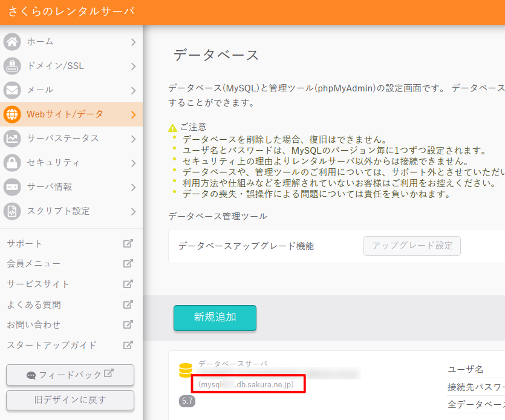This screenshot has width=505, height=420.
Task: Click the データベースサーバ label
Action: pyautogui.click(x=233, y=364)
